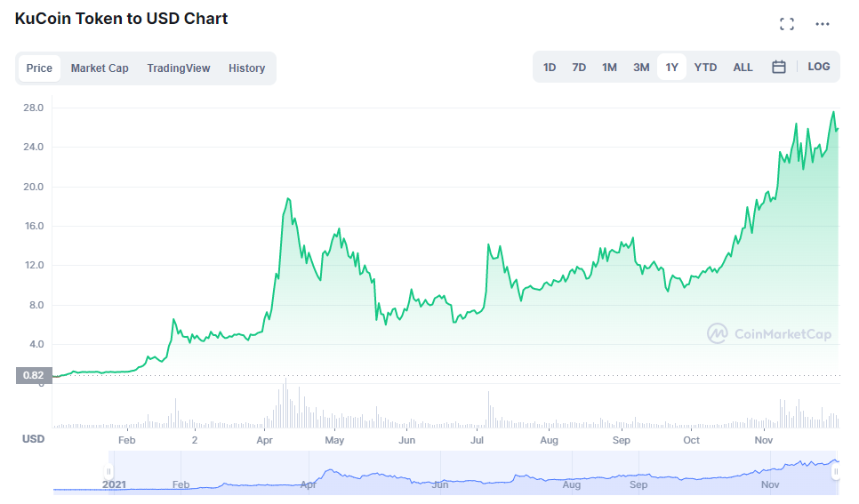This screenshot has height=504, width=859.
Task: Select the 3M time range
Action: [641, 67]
